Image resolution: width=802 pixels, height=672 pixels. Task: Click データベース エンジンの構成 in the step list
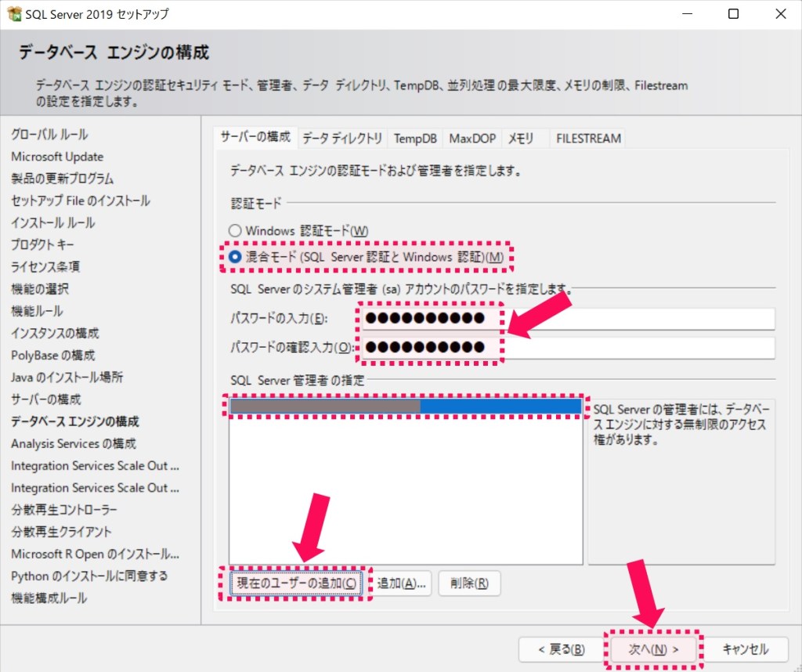pyautogui.click(x=74, y=421)
